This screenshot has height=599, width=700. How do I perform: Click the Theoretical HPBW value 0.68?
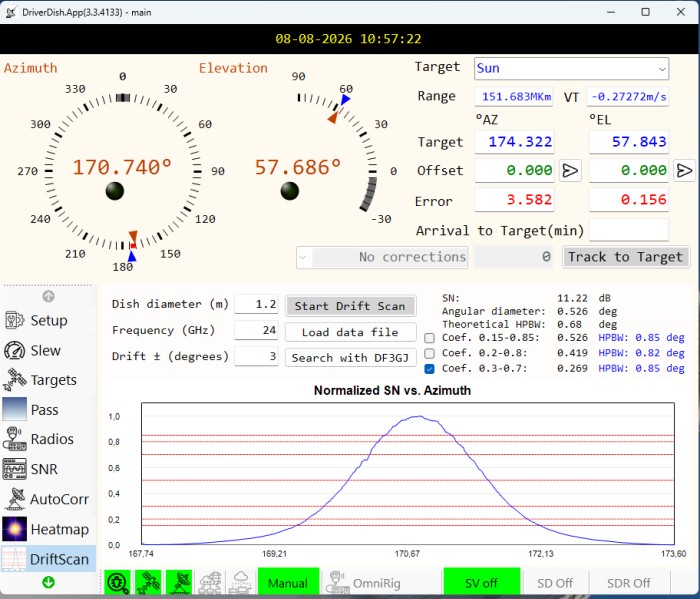[569, 324]
